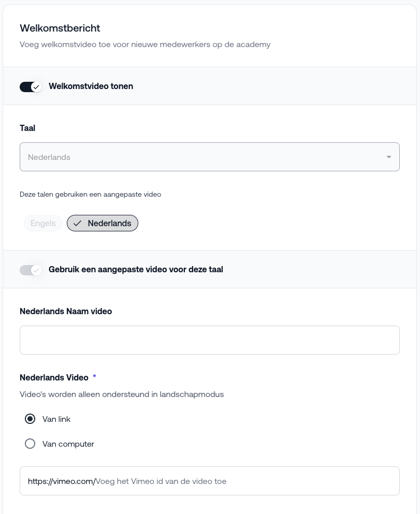This screenshot has height=514, width=420.
Task: Click the Welkomstbericht section heading
Action: point(60,28)
